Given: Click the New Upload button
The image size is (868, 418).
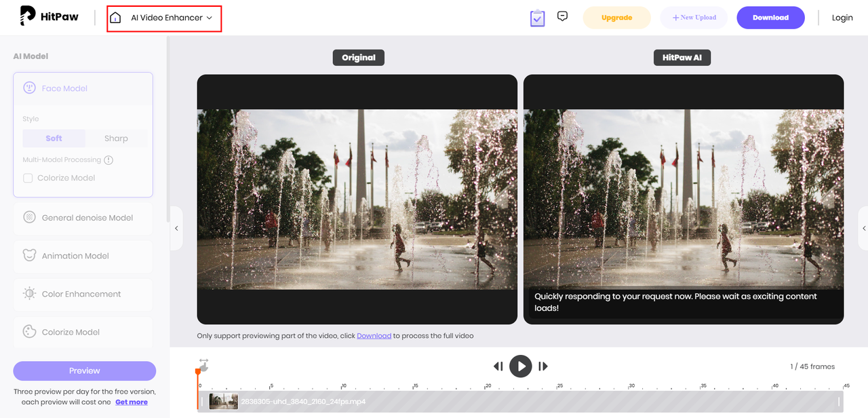Looking at the screenshot, I should [694, 18].
